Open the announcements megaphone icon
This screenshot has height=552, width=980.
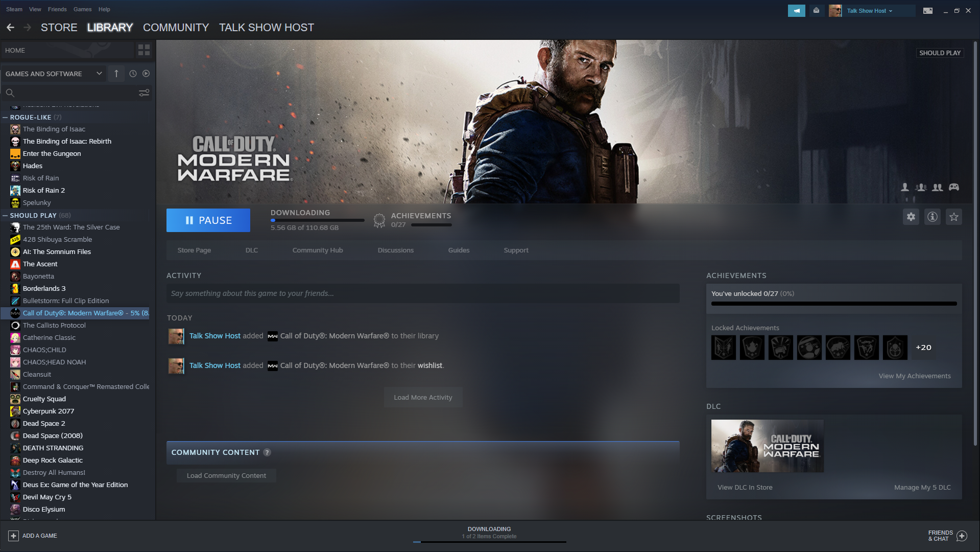[x=796, y=11]
